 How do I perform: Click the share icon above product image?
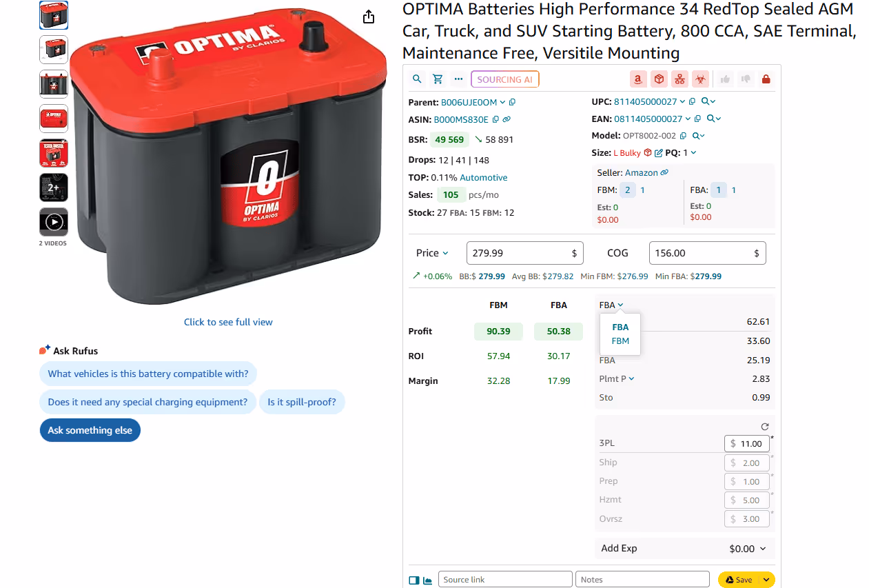[x=369, y=17]
